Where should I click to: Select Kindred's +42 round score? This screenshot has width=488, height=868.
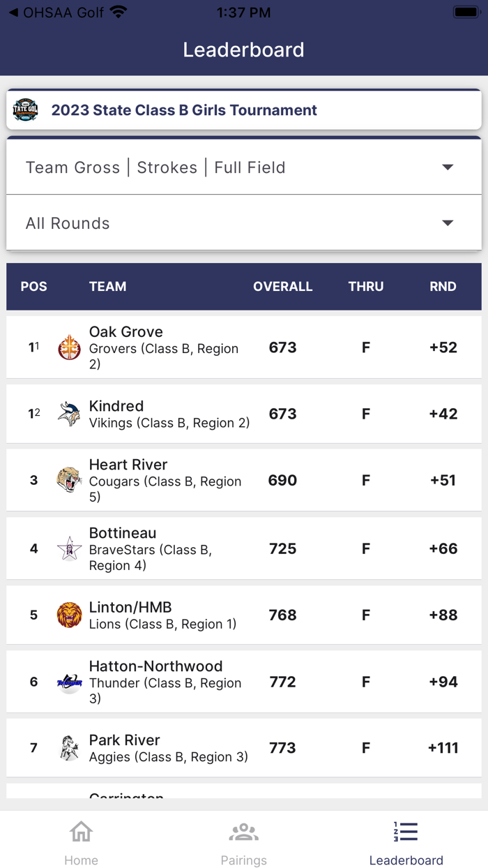(x=442, y=412)
